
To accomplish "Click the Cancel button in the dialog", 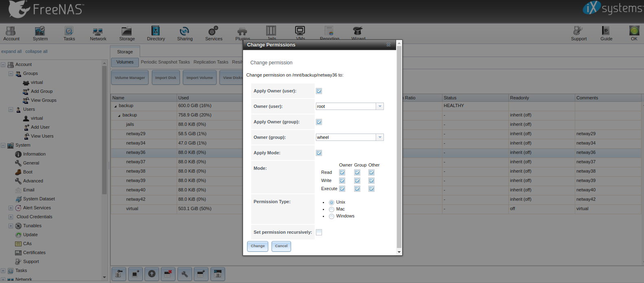I will coord(281,246).
